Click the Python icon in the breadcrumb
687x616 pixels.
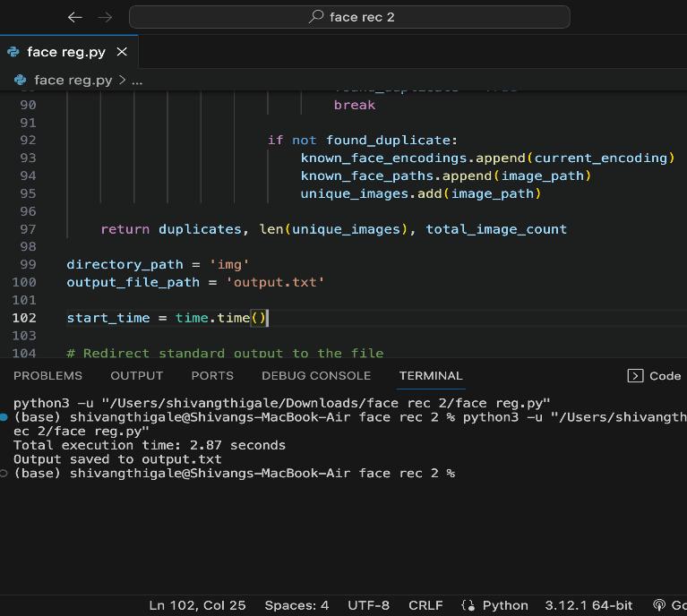click(x=21, y=80)
